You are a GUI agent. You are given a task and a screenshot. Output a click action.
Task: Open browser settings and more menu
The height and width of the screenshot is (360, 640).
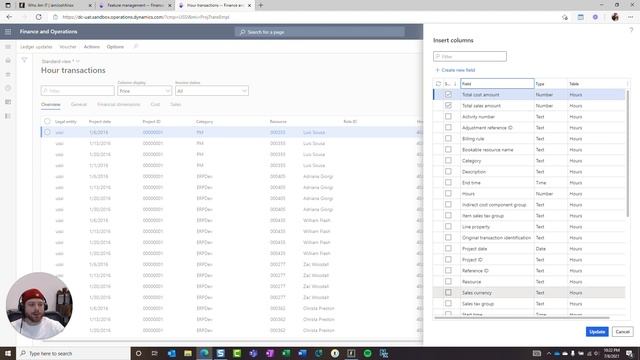(630, 17)
